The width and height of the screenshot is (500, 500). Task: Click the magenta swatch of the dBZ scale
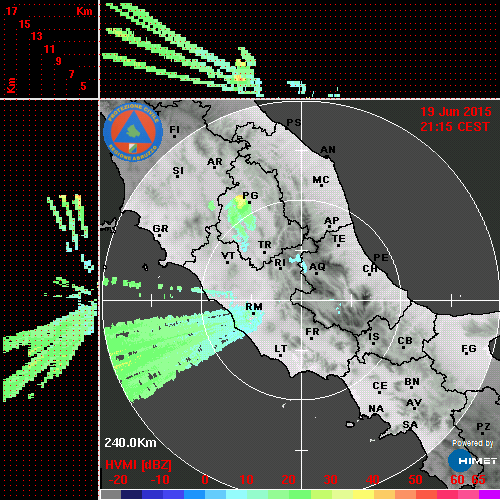[x=489, y=494]
